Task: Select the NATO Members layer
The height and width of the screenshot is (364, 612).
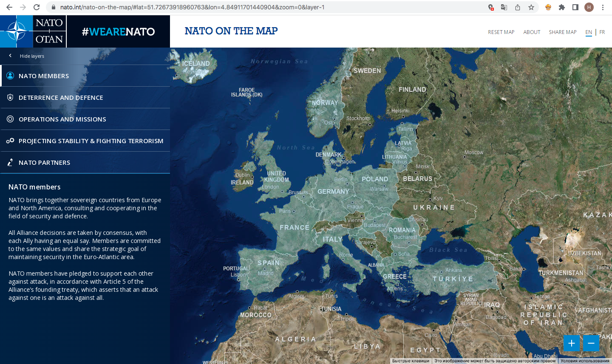Action: click(x=85, y=76)
